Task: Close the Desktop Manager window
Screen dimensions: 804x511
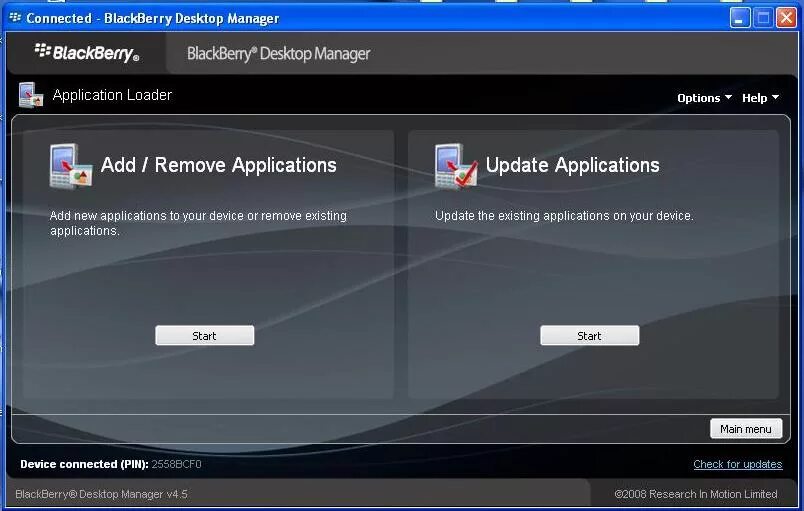Action: (786, 18)
